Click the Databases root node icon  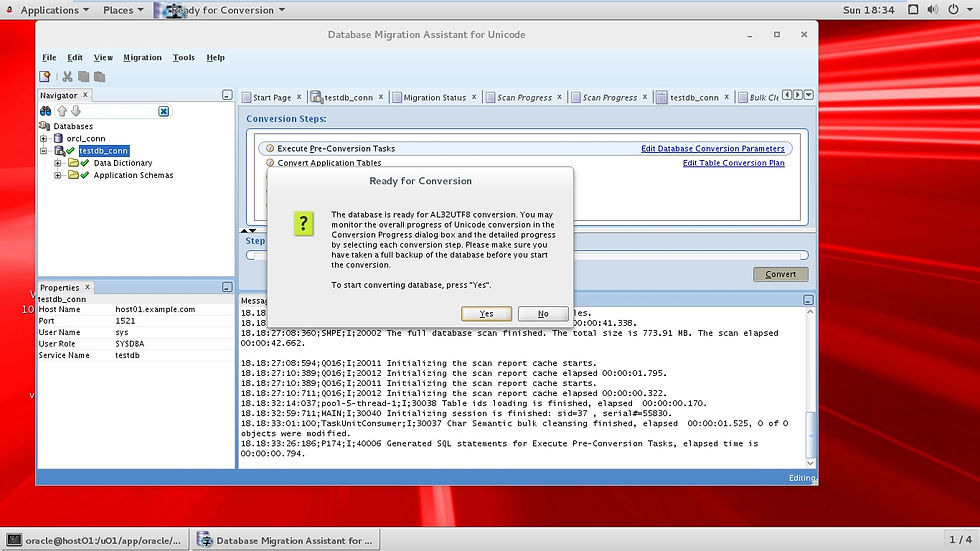[x=45, y=126]
